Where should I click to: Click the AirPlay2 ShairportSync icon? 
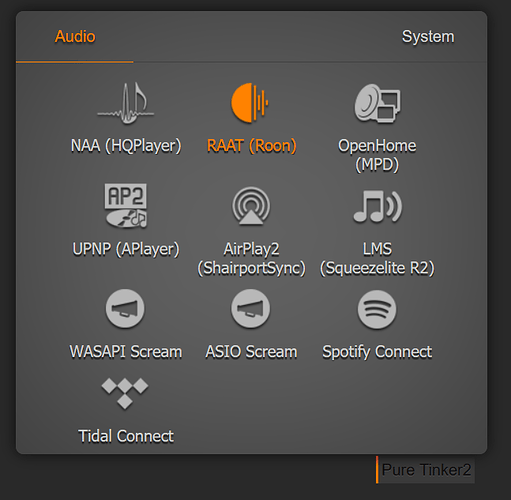(251, 206)
